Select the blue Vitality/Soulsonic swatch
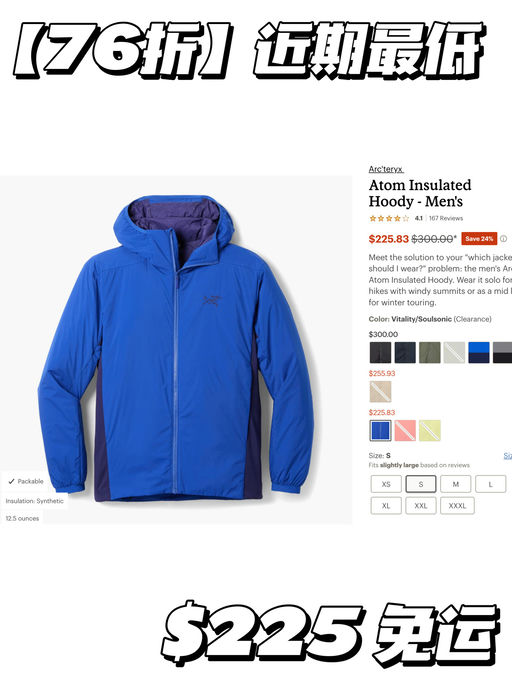This screenshot has width=512, height=683. 380,430
